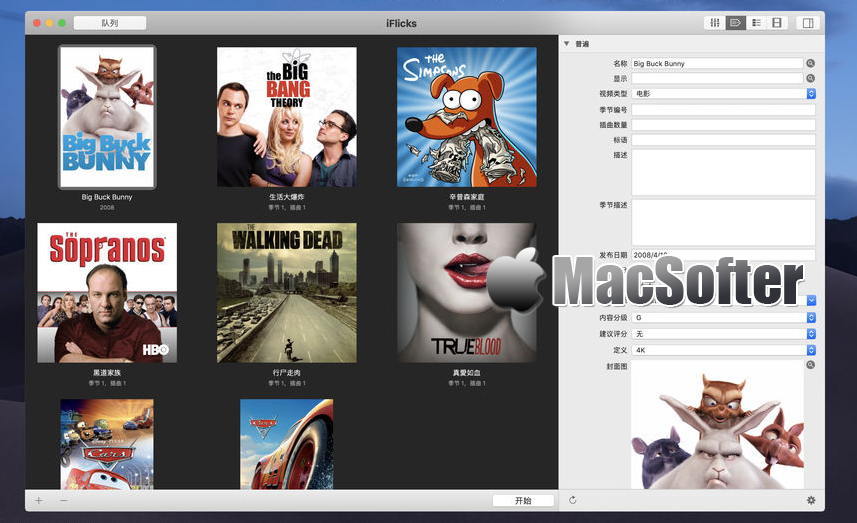Select The Simpsons poster
This screenshot has height=523, width=857.
(467, 117)
